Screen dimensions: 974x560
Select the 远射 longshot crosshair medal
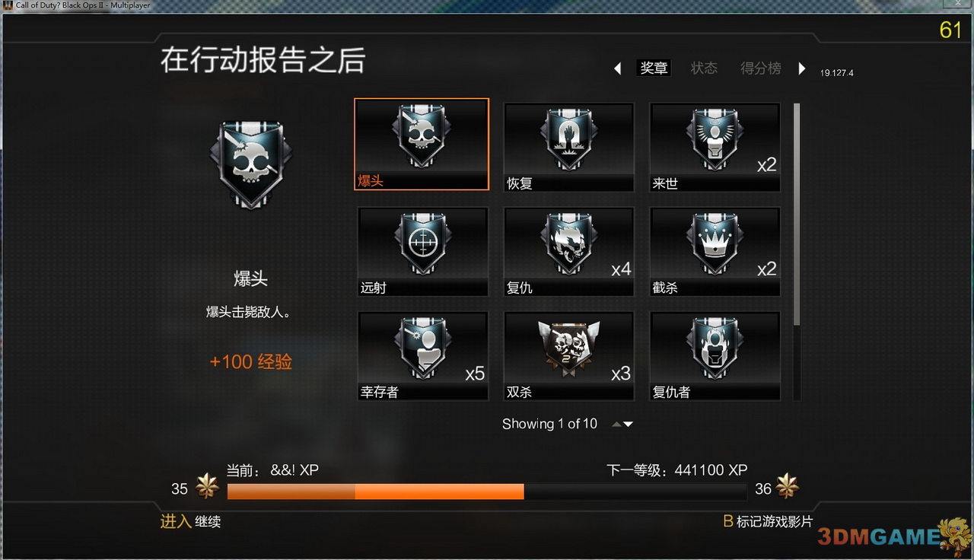[x=423, y=251]
